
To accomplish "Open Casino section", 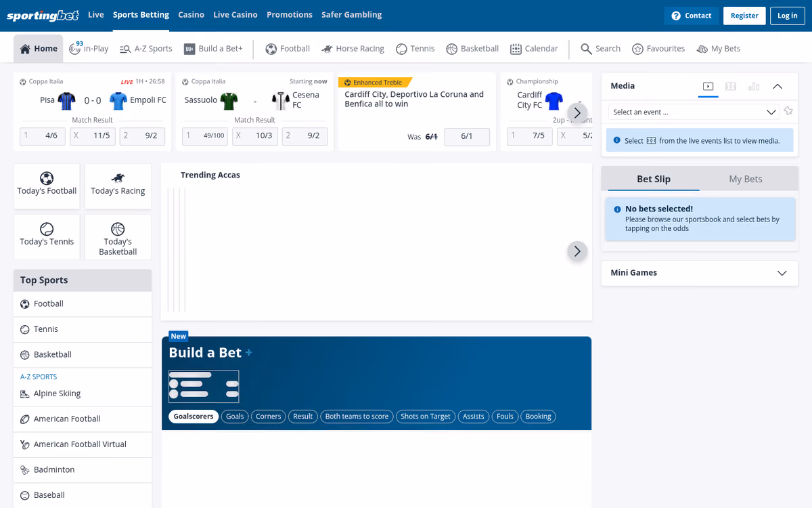I will tap(191, 15).
